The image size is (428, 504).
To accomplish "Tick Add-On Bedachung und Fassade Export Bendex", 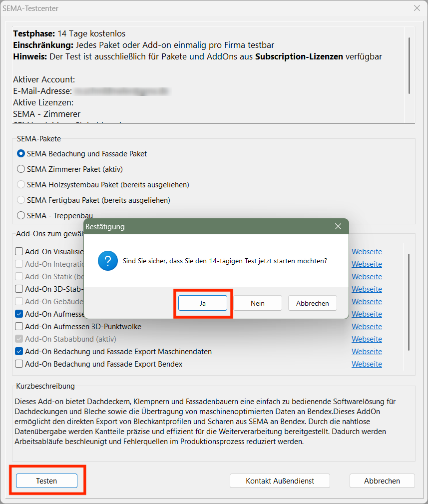I will coord(19,364).
